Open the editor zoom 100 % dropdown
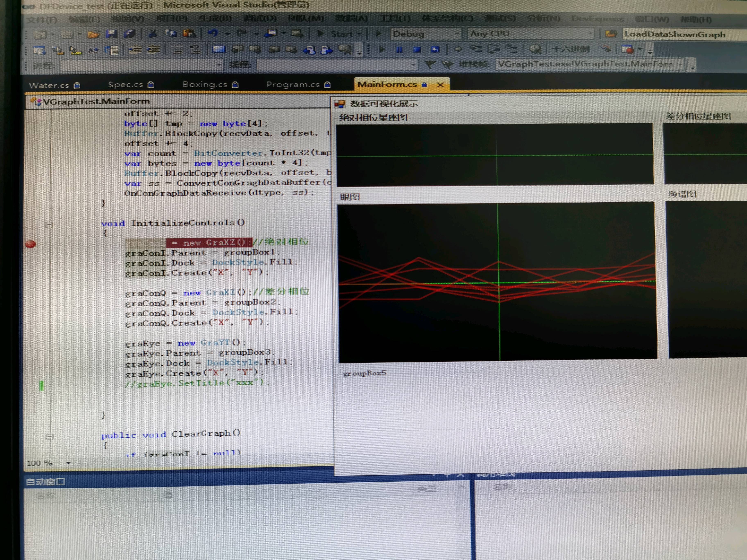 point(69,463)
